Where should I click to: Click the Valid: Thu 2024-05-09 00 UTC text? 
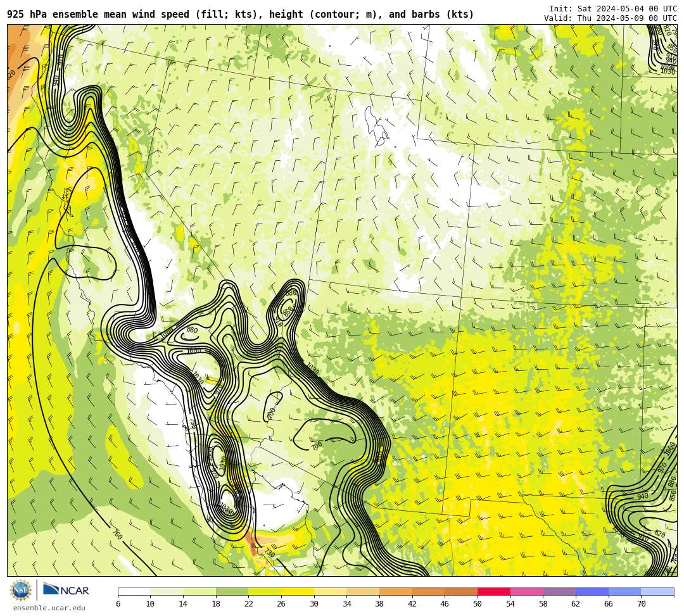(x=611, y=18)
